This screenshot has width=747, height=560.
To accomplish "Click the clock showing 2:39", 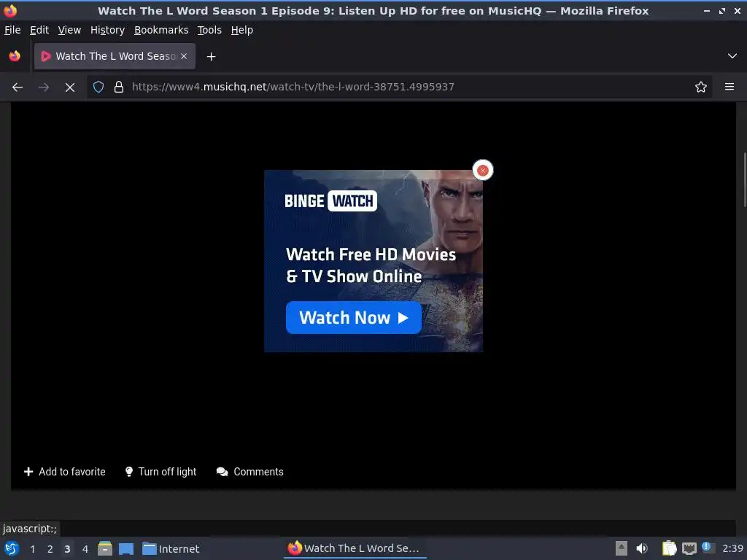I will pos(732,548).
